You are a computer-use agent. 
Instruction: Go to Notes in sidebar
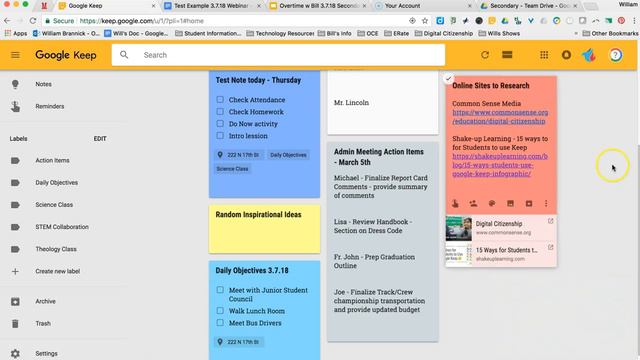(x=43, y=84)
